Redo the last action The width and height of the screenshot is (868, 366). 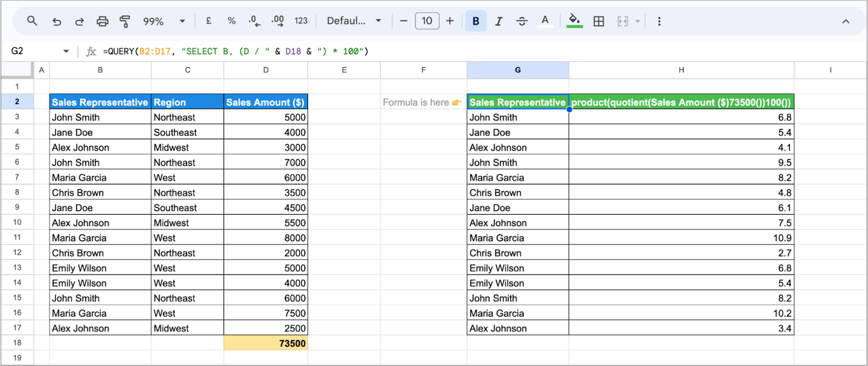(x=79, y=21)
